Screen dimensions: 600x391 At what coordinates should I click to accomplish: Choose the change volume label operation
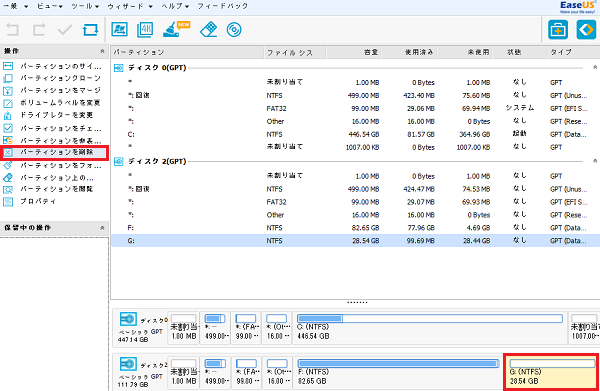tap(53, 103)
